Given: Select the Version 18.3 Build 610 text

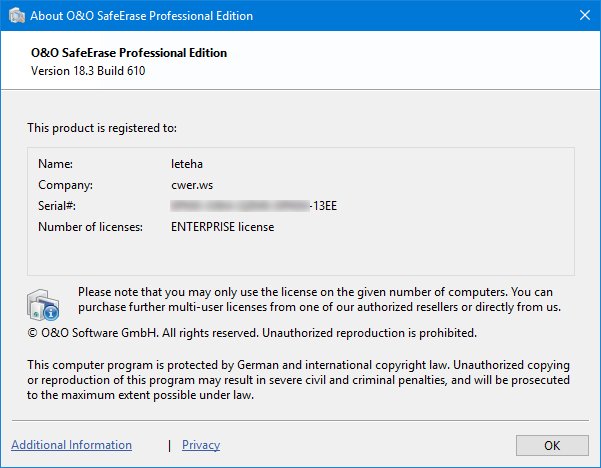Looking at the screenshot, I should coord(95,71).
